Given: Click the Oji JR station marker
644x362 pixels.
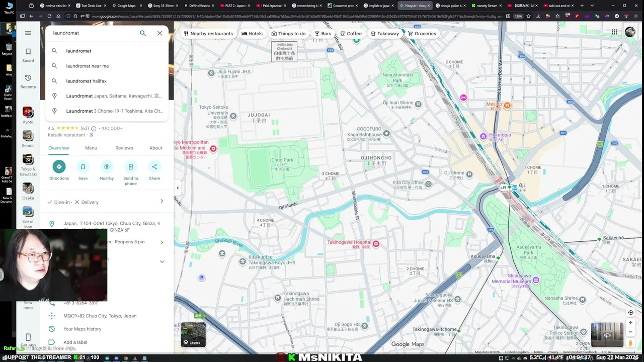Looking at the screenshot, I should point(504,188).
